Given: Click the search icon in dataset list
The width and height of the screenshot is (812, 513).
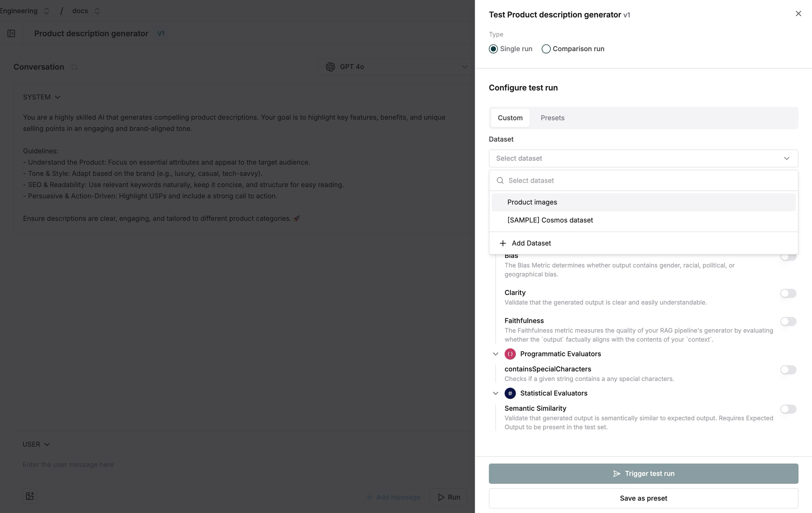Looking at the screenshot, I should point(500,180).
